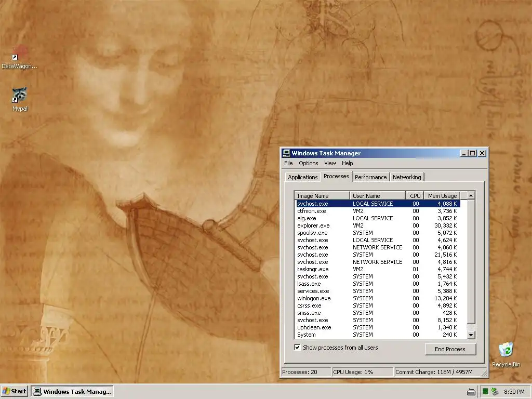Select the taskmgr.exe process row

[377, 269]
